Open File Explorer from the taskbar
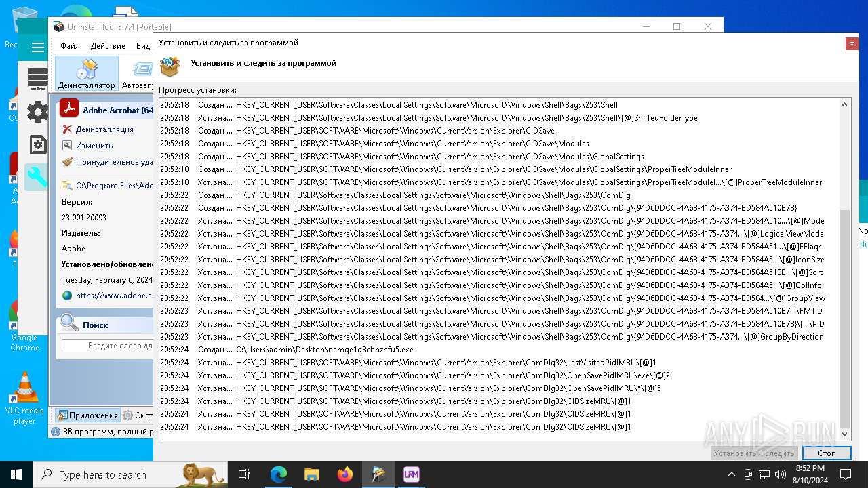Viewport: 868px width, 488px height. 312,474
